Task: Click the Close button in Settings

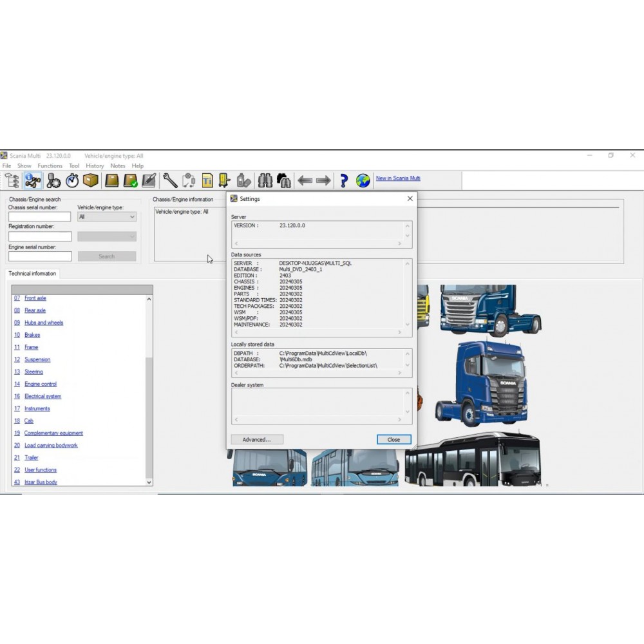Action: [394, 439]
